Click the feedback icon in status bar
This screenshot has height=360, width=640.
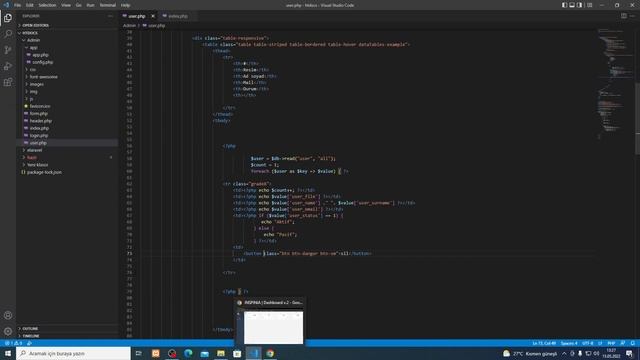click(x=622, y=343)
